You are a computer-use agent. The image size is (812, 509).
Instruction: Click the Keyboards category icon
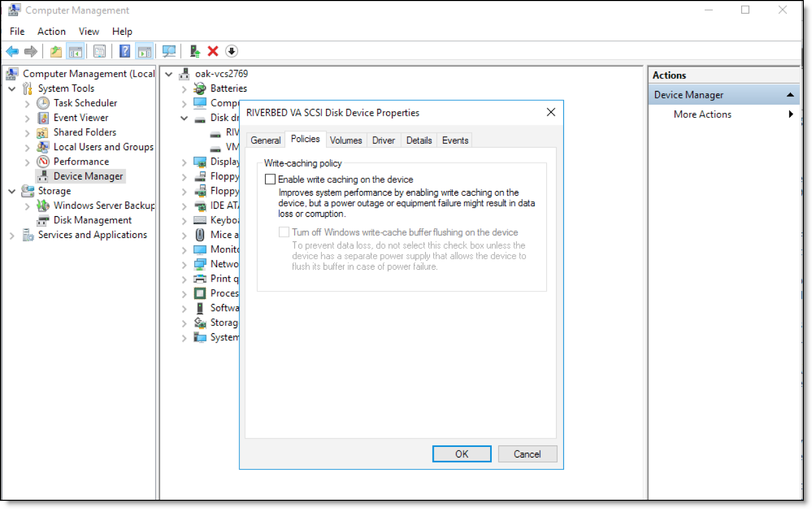pyautogui.click(x=200, y=220)
